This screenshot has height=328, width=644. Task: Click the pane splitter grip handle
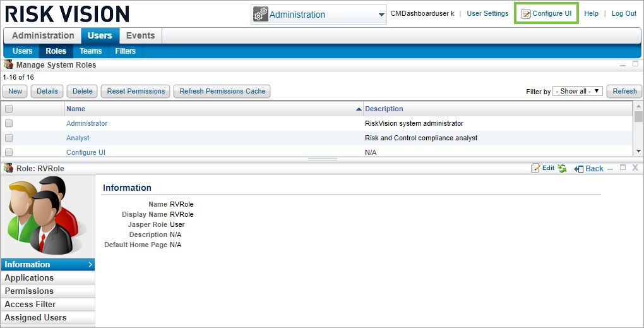[323, 159]
